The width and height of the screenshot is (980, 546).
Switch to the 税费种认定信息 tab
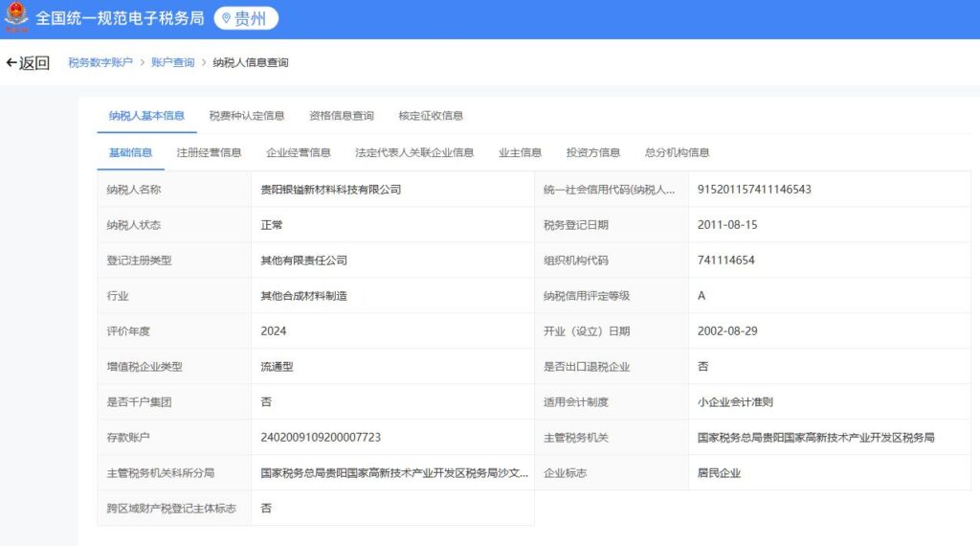coord(246,116)
